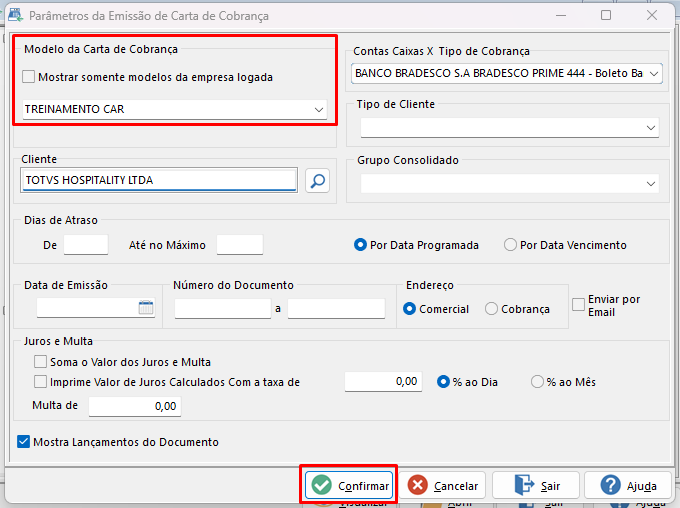Click the interest rate value field
This screenshot has width=680, height=508.
[383, 382]
